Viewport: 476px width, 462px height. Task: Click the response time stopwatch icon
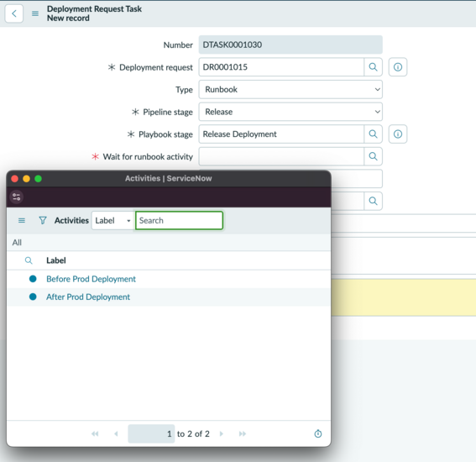pos(318,433)
